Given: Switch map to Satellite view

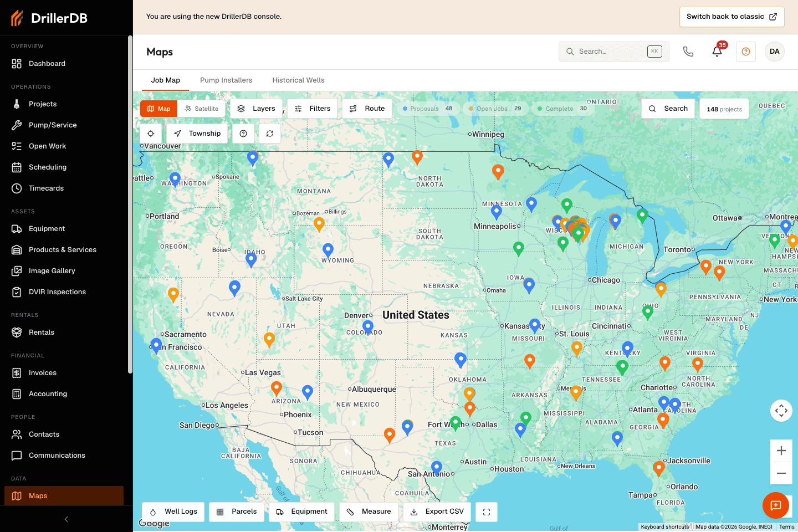Looking at the screenshot, I should tap(202, 109).
